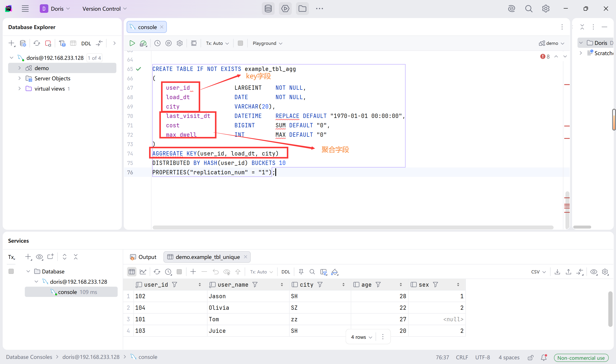Click the refresh icon in Database Explorer
Viewport: 616px width, 364px height.
click(x=37, y=43)
